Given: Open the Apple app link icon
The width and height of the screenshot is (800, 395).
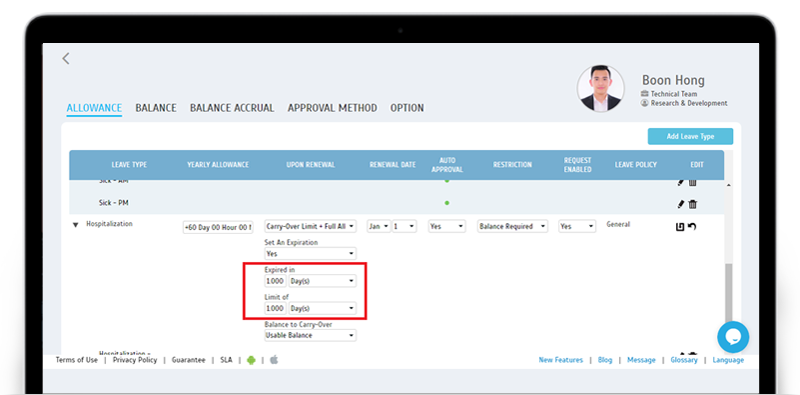Looking at the screenshot, I should click(x=274, y=360).
